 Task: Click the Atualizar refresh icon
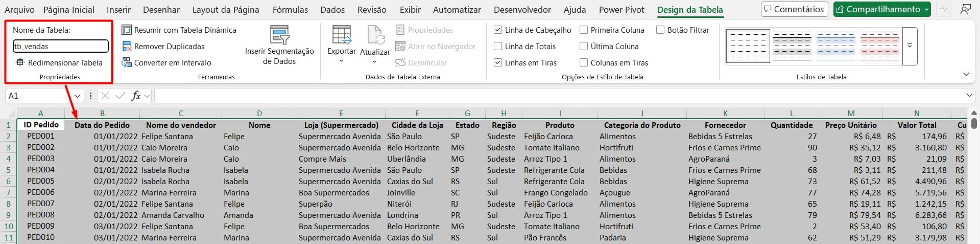pos(375,35)
